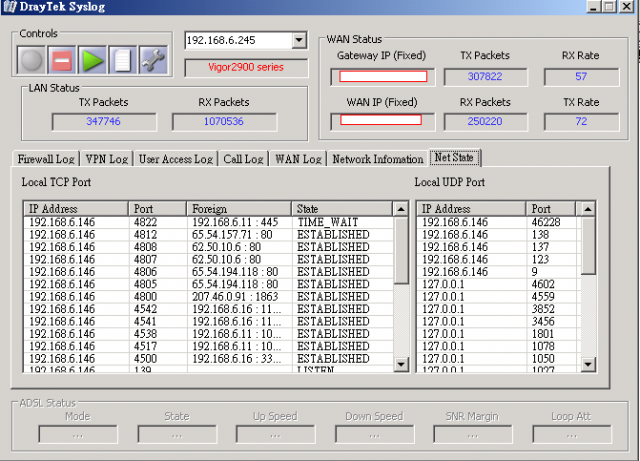Select TCP row with port 4538

209,334
